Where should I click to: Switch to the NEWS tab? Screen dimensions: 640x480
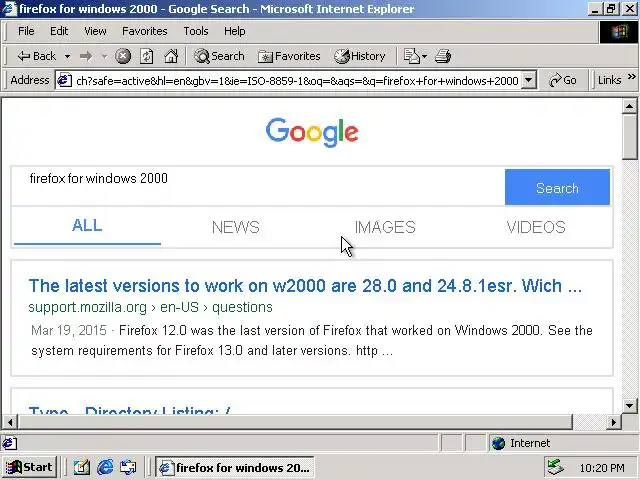point(236,227)
